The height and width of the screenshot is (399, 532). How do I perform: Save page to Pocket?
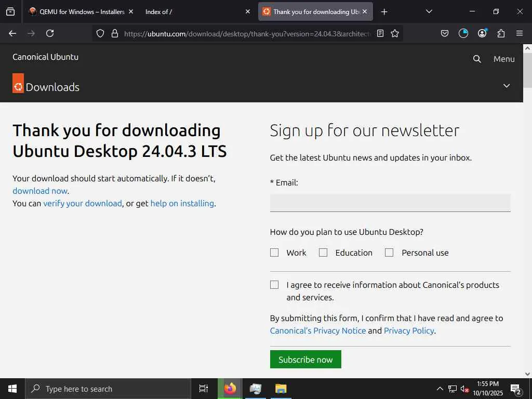pos(445,33)
